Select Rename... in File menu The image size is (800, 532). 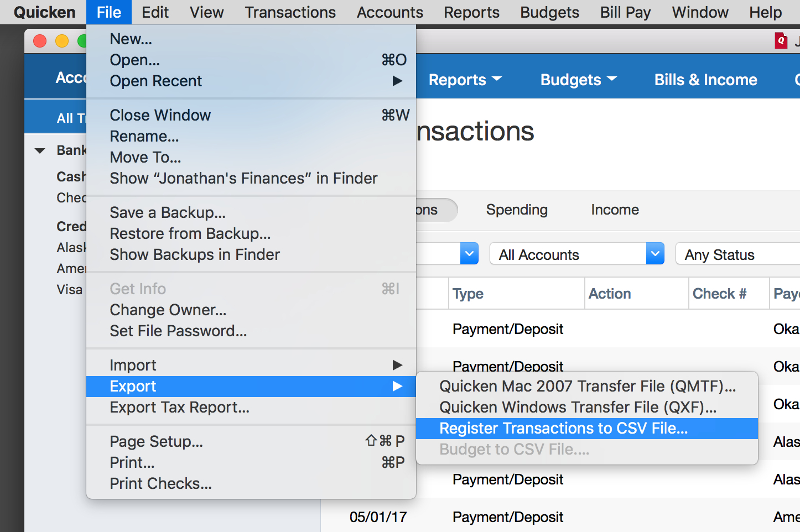251,137
